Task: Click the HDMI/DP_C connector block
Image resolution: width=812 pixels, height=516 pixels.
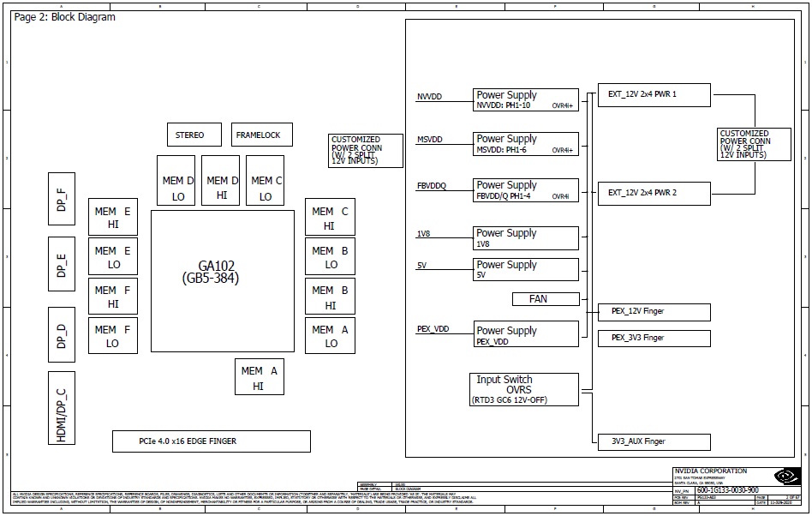Action: coord(62,408)
